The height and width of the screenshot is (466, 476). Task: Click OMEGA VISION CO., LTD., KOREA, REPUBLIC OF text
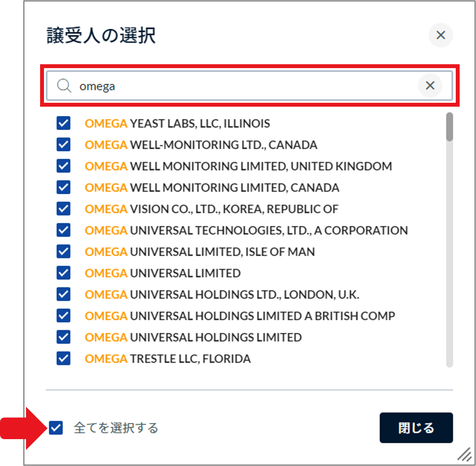(211, 209)
